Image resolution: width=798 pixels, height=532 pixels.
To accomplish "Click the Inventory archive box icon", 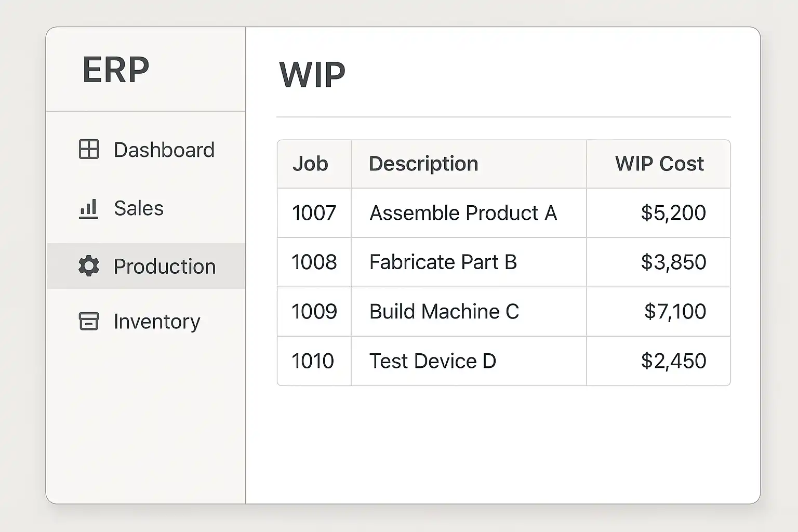I will (x=89, y=321).
